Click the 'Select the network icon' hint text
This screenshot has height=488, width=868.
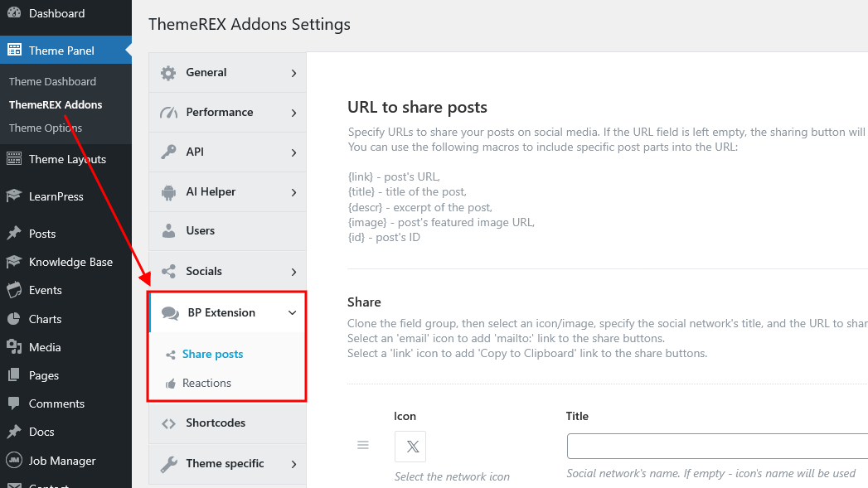point(453,476)
